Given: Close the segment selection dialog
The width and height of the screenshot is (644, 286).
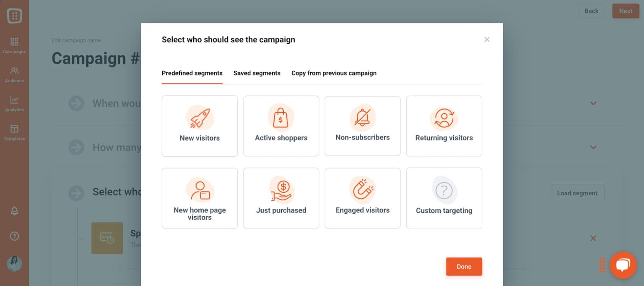Looking at the screenshot, I should pos(487,39).
